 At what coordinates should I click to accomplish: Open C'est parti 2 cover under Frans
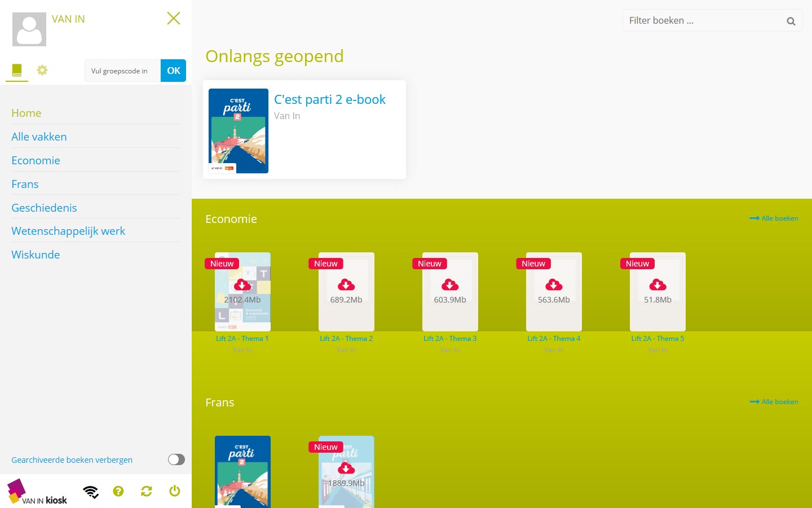[242, 472]
